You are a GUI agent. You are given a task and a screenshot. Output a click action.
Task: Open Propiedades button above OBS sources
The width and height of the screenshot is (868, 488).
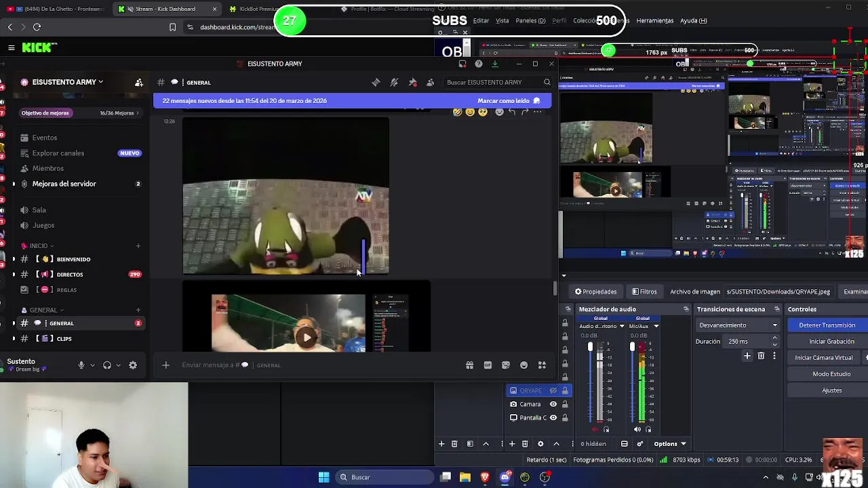pos(595,291)
